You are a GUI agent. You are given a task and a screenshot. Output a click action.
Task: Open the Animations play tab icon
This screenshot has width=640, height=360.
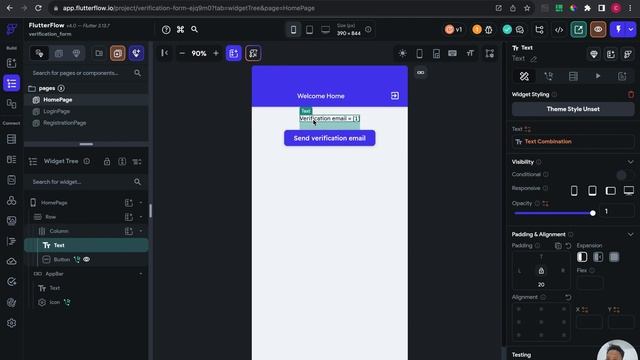(x=598, y=76)
